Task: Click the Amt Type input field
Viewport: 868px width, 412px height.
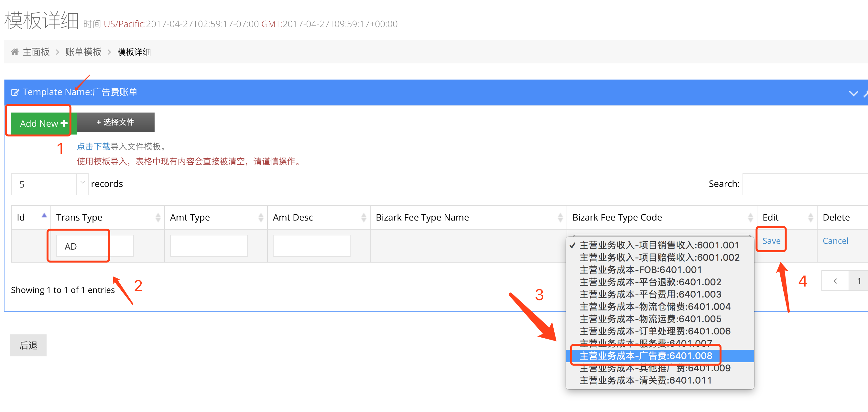Action: tap(209, 246)
